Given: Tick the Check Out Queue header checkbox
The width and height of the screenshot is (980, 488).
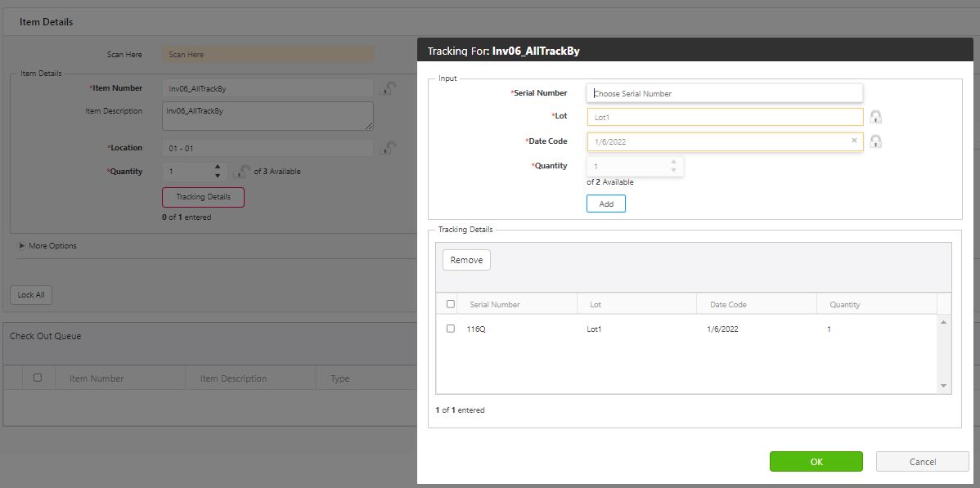Looking at the screenshot, I should 37,378.
